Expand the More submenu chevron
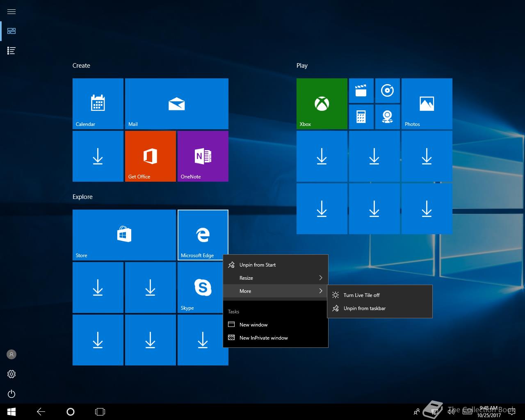 321,291
